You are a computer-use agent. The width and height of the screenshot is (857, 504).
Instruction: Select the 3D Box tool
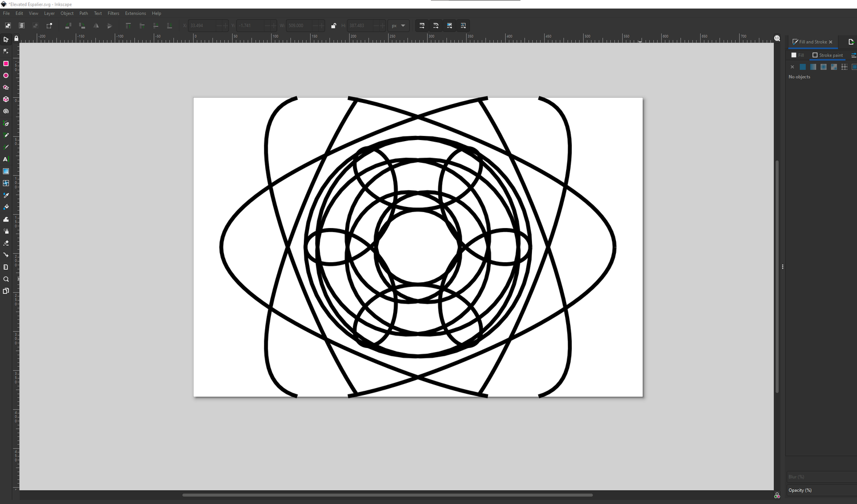(6, 99)
